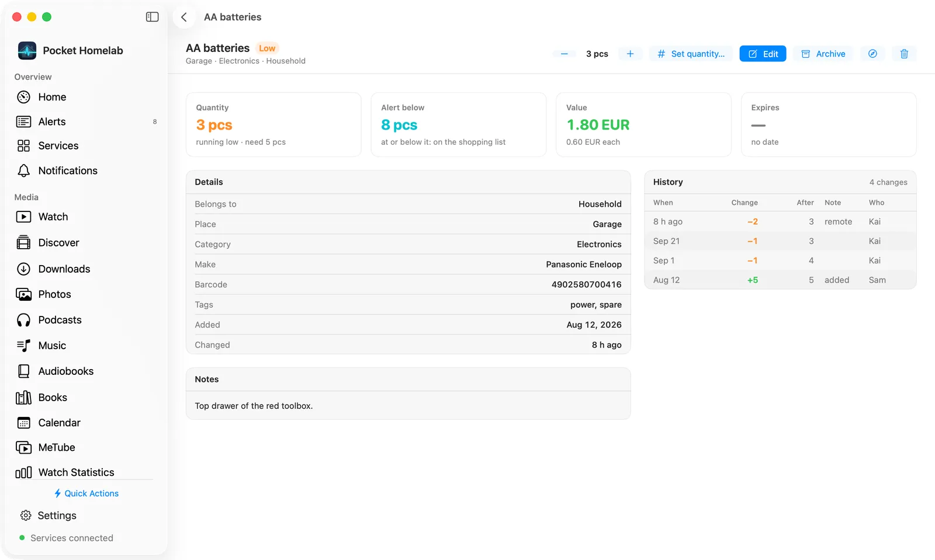Open Quick Actions
The height and width of the screenshot is (560, 935).
(x=85, y=493)
